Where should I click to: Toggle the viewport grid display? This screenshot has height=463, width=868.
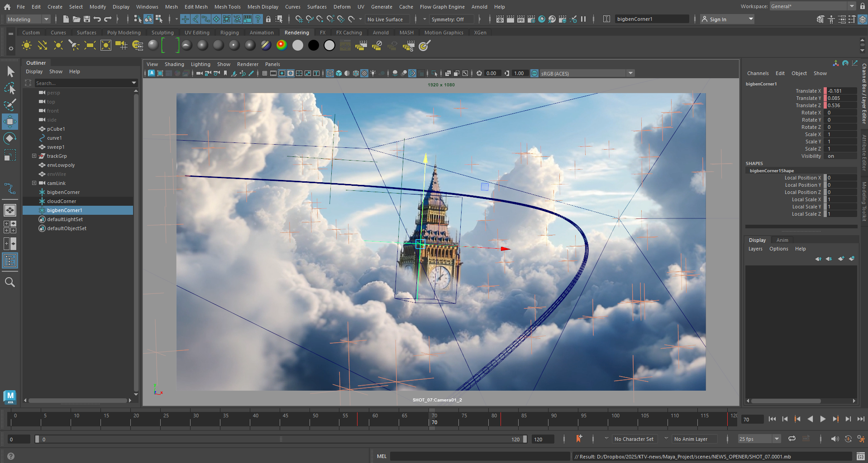[264, 73]
